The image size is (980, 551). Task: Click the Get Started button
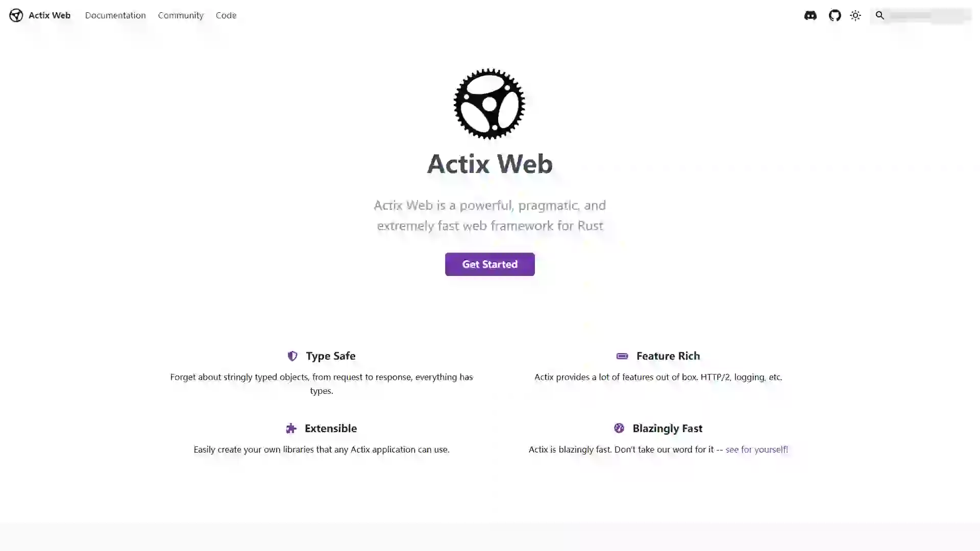(490, 264)
